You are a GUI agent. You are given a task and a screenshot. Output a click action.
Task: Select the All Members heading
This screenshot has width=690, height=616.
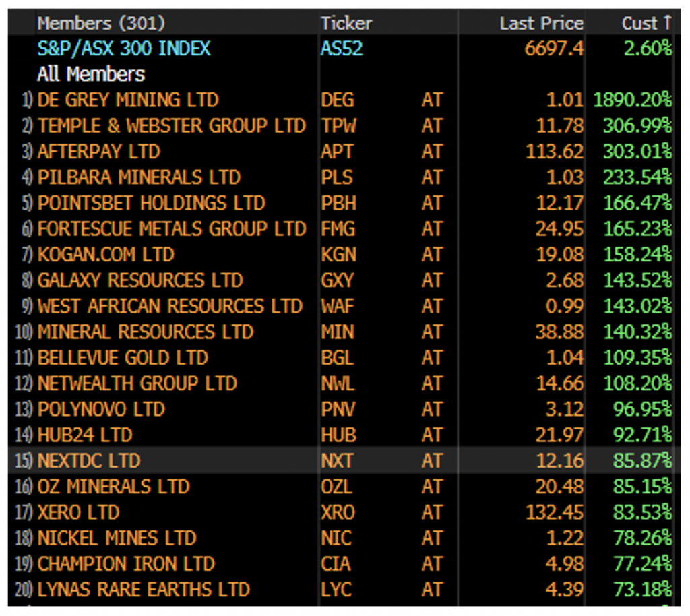pyautogui.click(x=91, y=74)
